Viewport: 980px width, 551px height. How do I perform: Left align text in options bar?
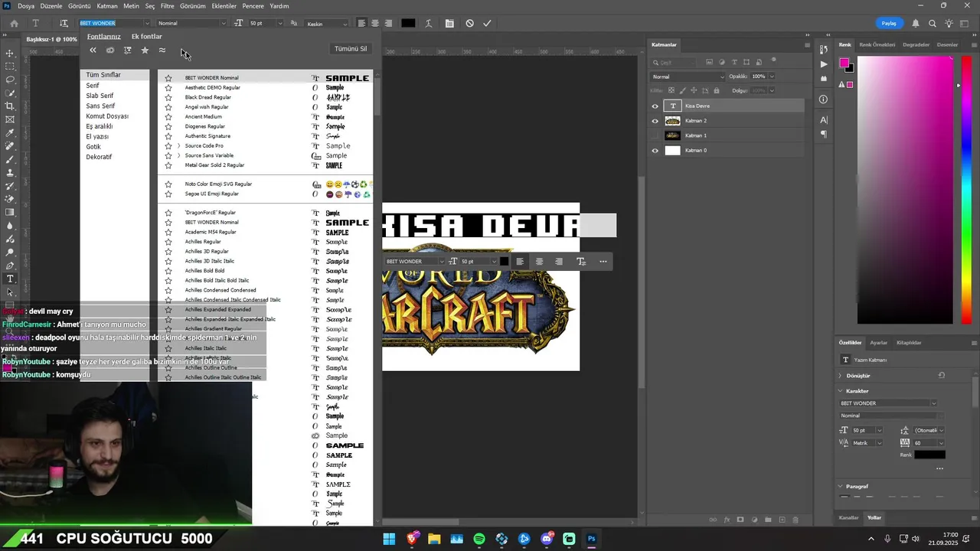click(x=361, y=23)
